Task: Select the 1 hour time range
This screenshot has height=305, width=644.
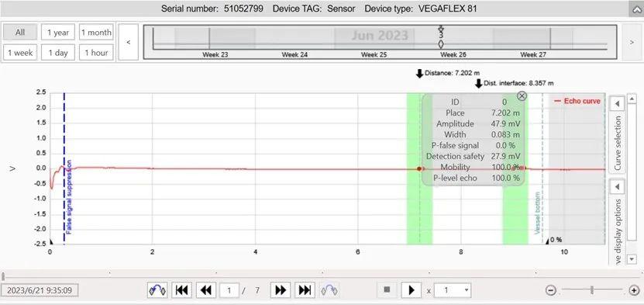Action: point(96,53)
